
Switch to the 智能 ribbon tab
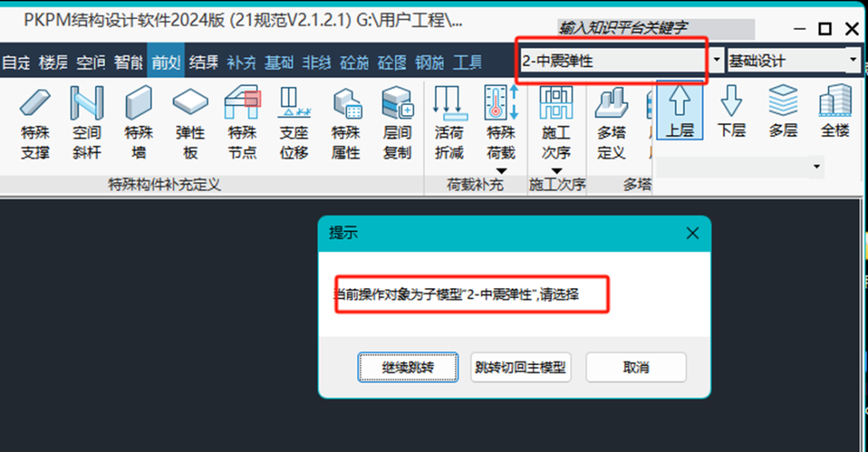coord(129,62)
